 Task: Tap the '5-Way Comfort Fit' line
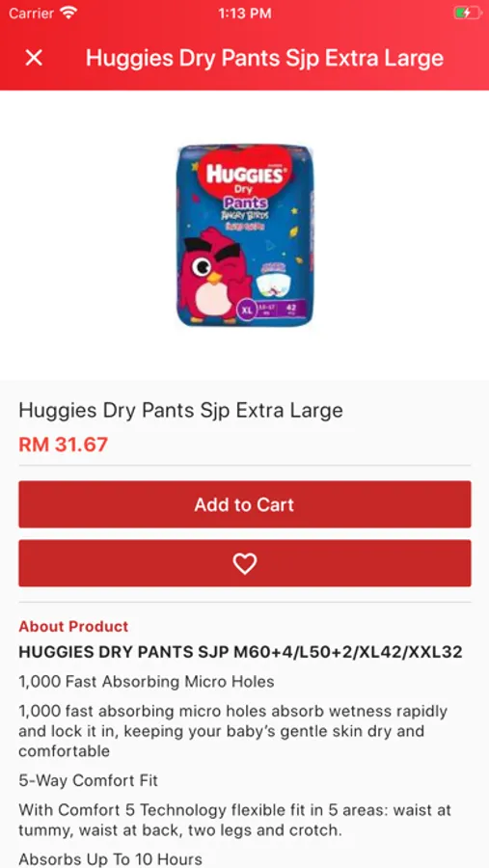click(88, 780)
